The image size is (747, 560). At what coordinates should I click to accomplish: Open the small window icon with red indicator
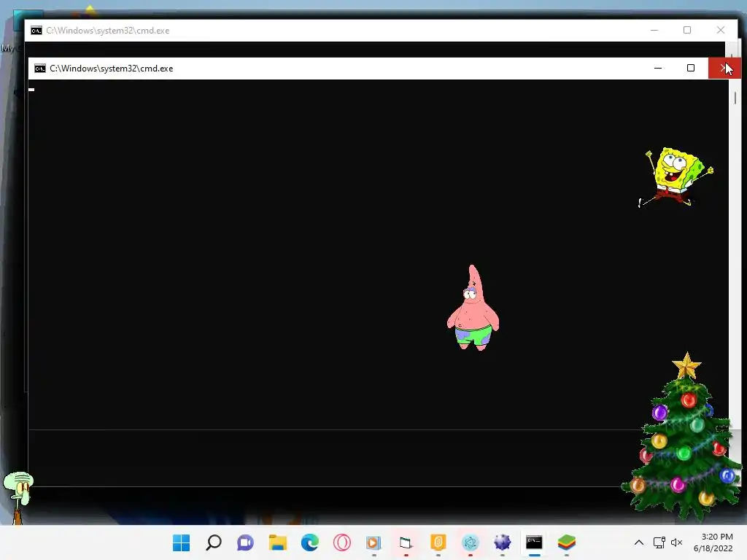click(406, 542)
